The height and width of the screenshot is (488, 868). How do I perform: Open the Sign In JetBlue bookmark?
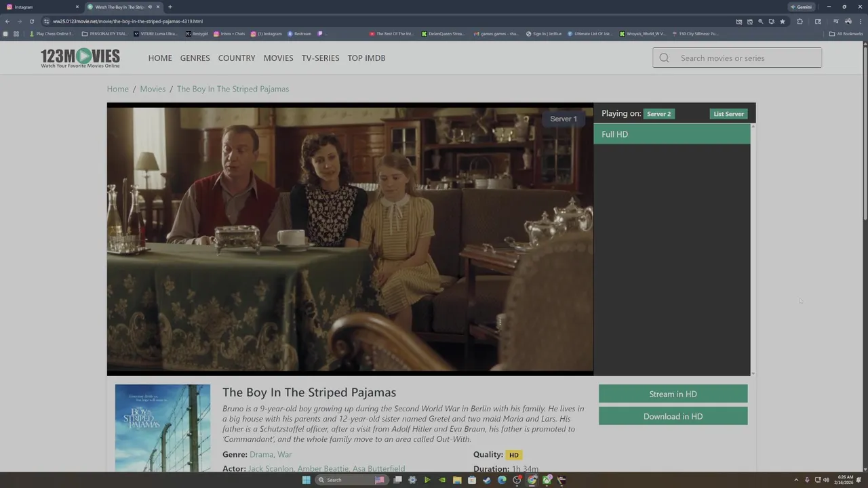(544, 34)
